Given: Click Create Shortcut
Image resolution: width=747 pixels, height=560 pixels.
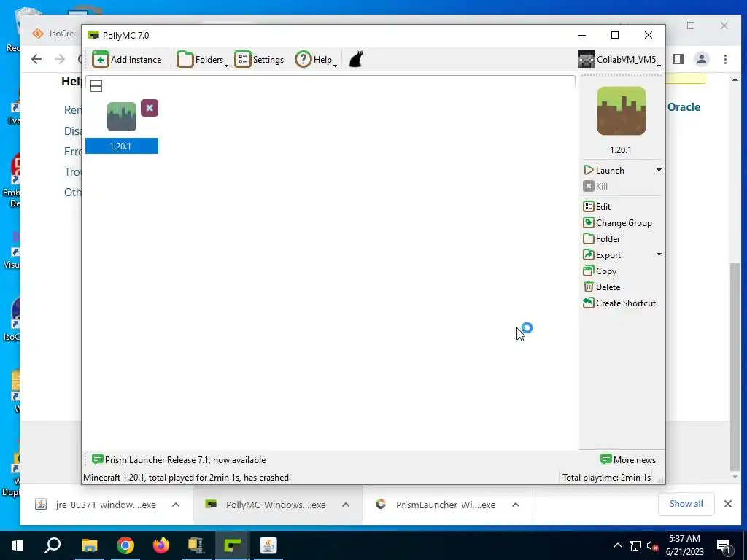Looking at the screenshot, I should [x=619, y=303].
